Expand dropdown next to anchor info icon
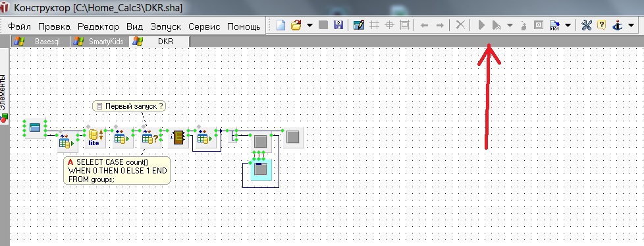The image size is (644, 246). point(631,26)
